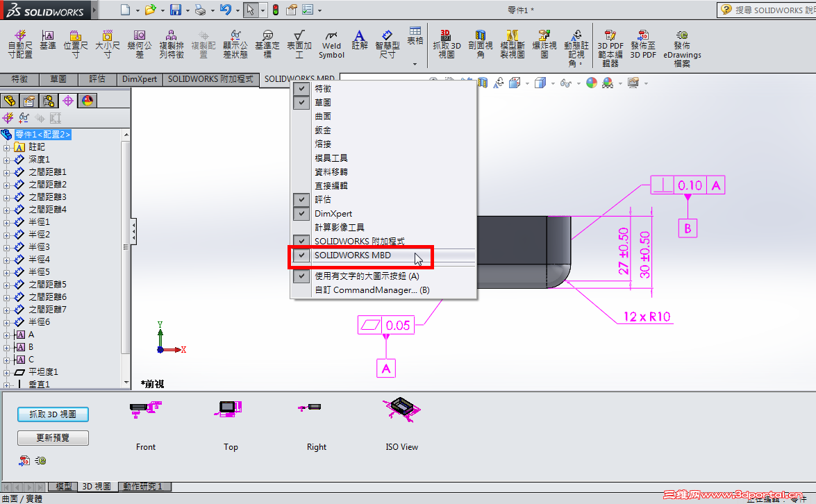Switch to the 草圖 CommandManager tab

58,78
